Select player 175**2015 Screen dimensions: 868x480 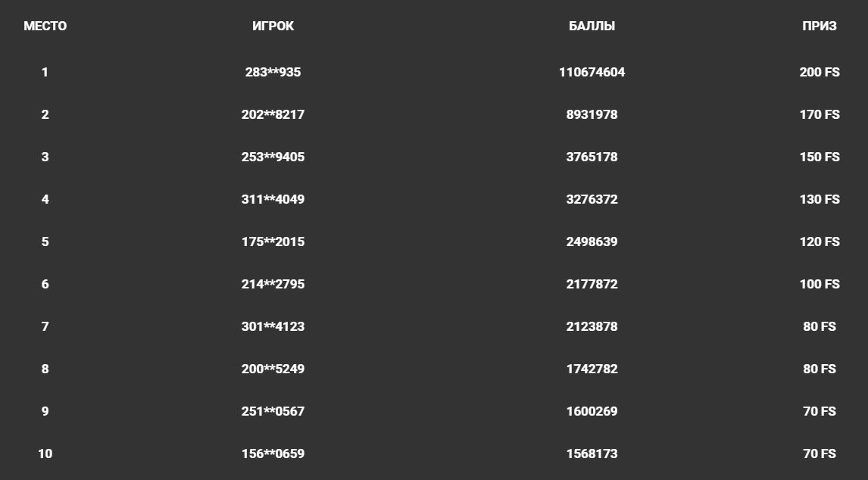[273, 242]
